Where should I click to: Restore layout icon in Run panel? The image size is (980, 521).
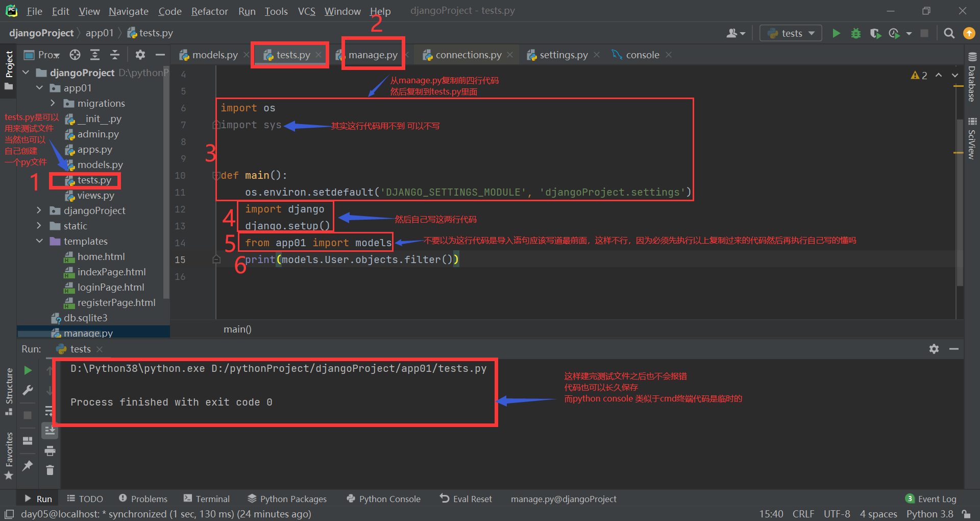(28, 440)
